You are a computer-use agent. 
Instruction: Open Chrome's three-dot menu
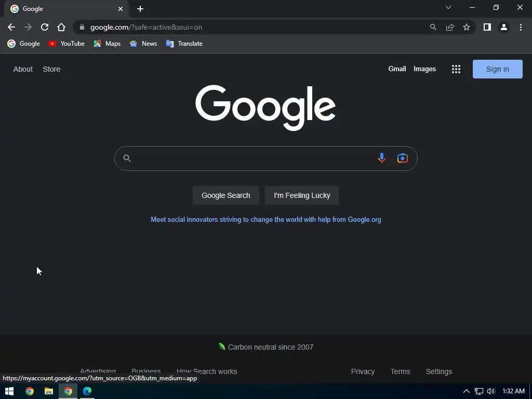(521, 27)
